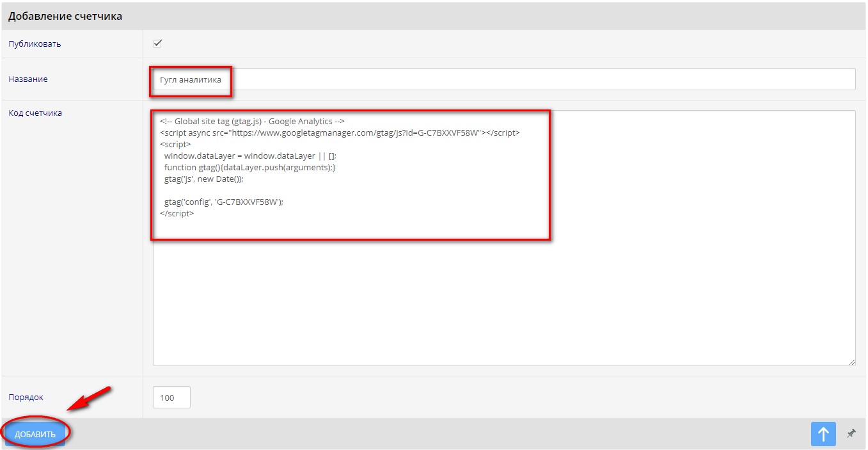
Task: Click the Порядок field with value 100
Action: (x=171, y=398)
